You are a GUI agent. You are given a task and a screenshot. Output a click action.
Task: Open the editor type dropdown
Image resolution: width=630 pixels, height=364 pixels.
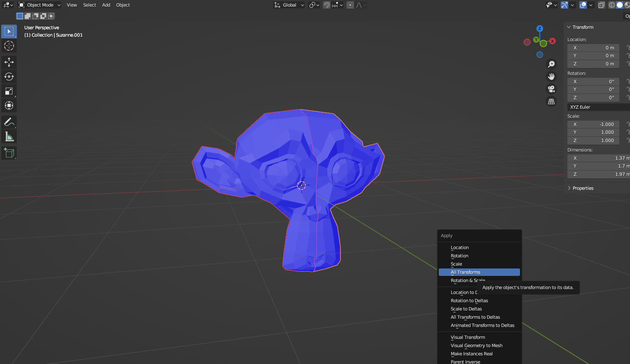(x=8, y=5)
